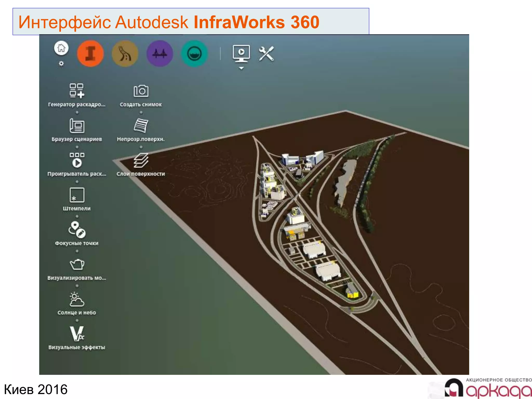Open Фокусные точки icon
Screen dimensions: 532x399
click(77, 230)
